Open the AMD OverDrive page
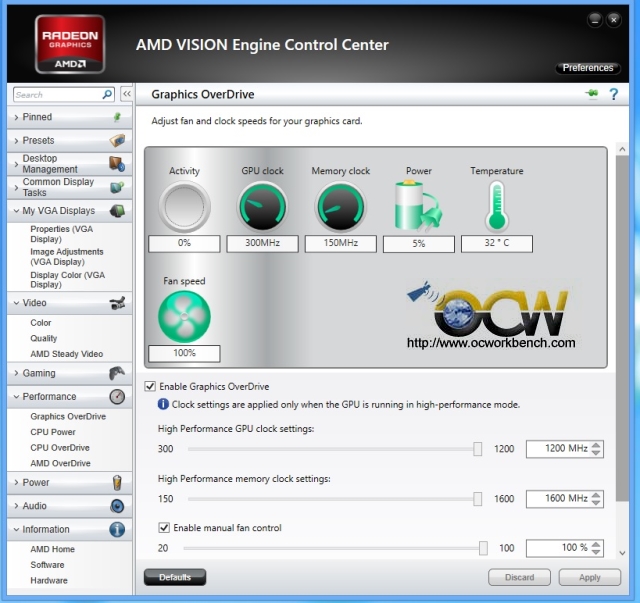This screenshot has height=603, width=640. point(60,463)
